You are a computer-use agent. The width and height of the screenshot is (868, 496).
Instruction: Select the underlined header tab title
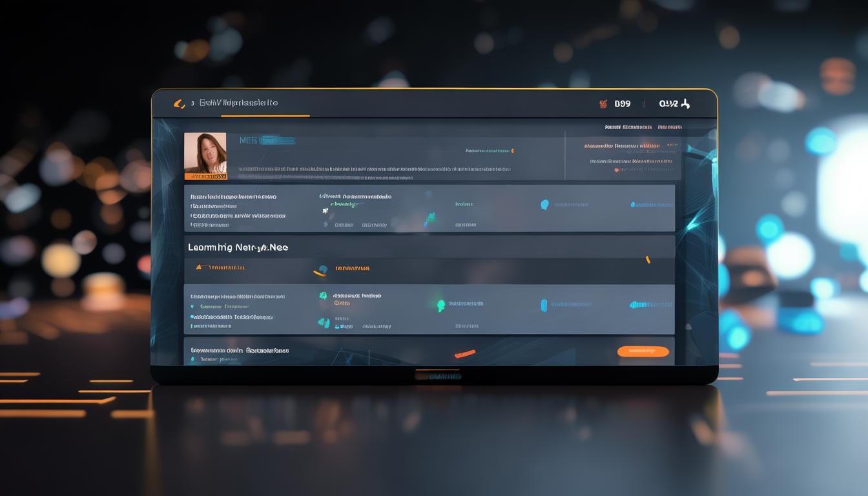(238, 103)
